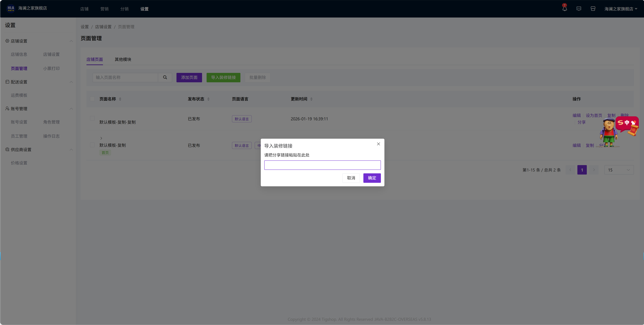Collapse the 店铺设置 sidebar section
This screenshot has width=644, height=325.
coord(71,41)
